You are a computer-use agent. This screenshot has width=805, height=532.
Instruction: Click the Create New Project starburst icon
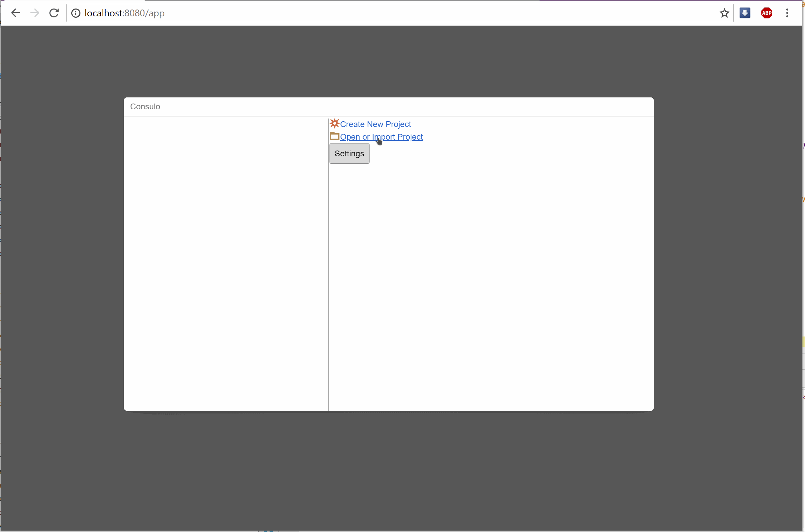click(x=335, y=124)
